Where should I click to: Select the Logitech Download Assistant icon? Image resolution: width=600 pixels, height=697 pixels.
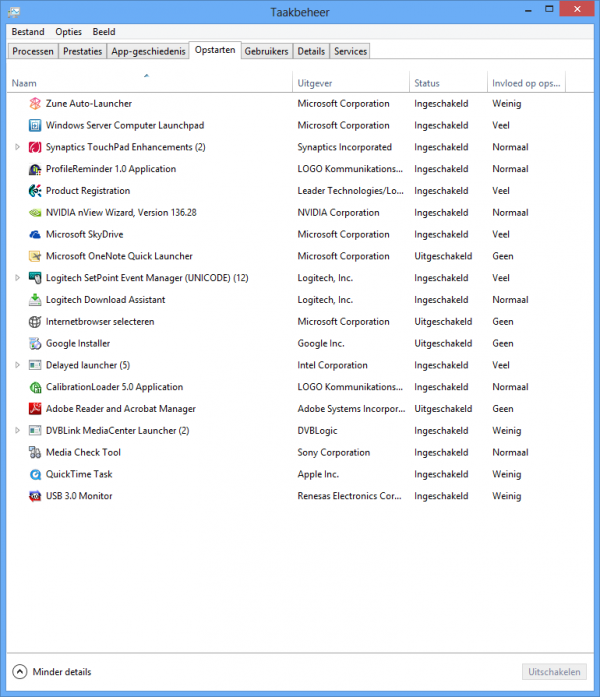(35, 300)
